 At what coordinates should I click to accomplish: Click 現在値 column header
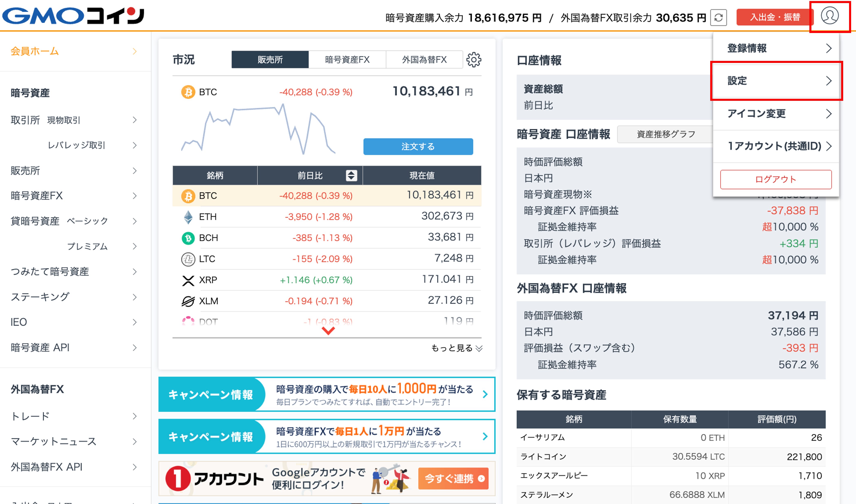[422, 176]
